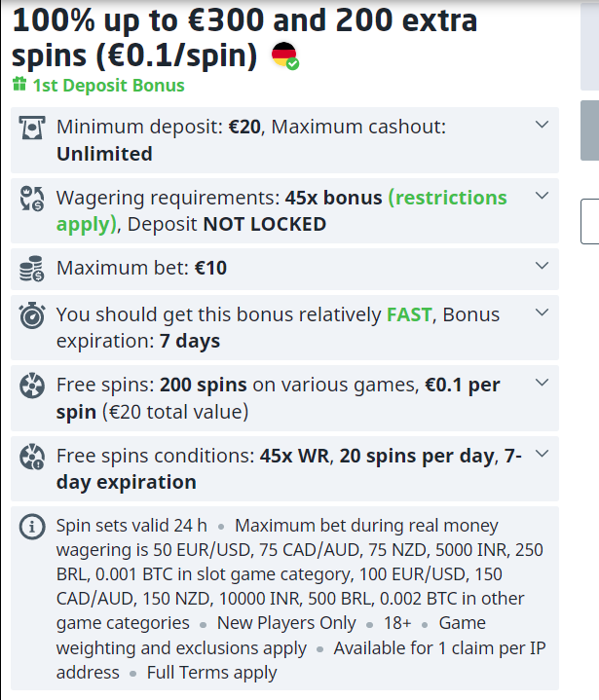
Task: Expand the bonus expiration row chevron
Action: click(x=543, y=313)
